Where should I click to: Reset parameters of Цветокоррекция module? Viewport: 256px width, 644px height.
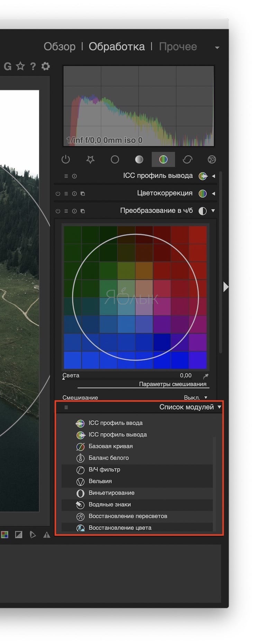[x=74, y=194]
